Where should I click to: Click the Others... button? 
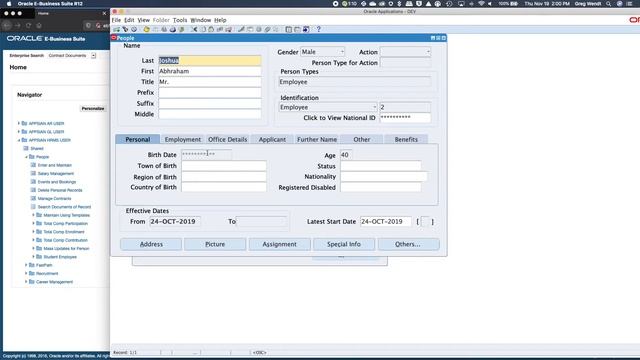click(408, 244)
